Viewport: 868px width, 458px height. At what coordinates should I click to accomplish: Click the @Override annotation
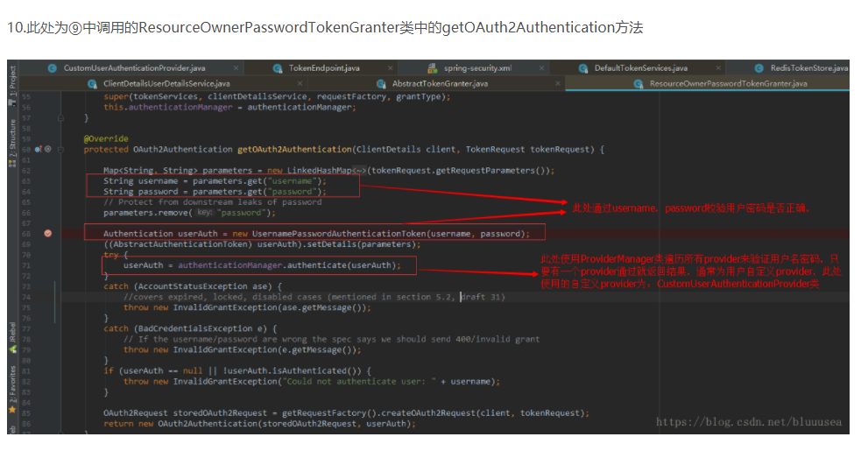(106, 139)
